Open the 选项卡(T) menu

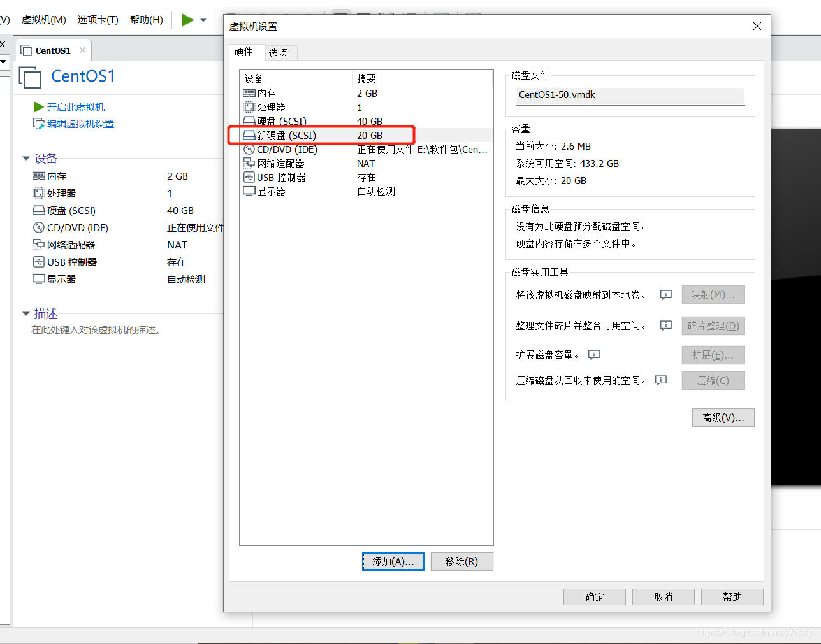point(98,20)
